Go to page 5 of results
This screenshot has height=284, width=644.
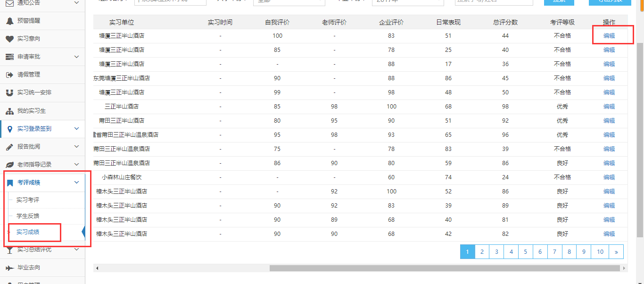(x=525, y=252)
